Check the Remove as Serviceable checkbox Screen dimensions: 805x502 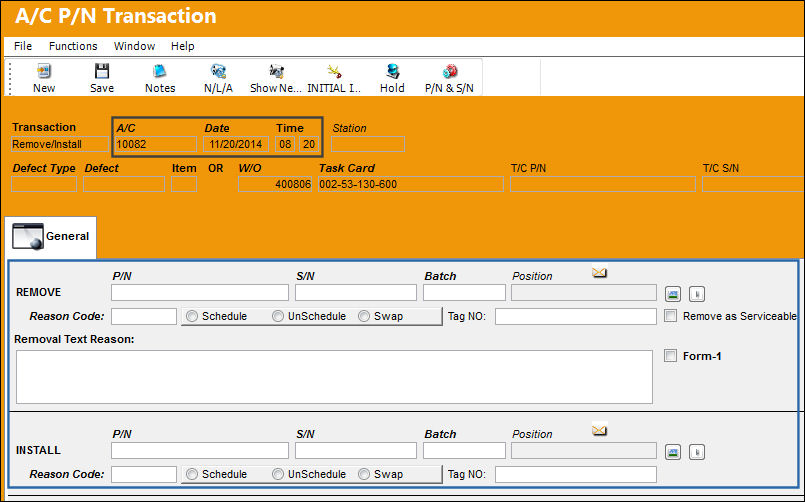point(670,316)
